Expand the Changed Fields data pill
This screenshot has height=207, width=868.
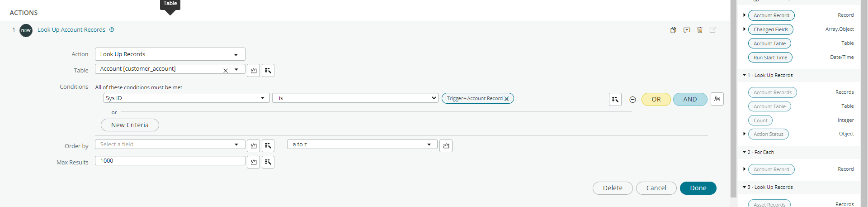click(744, 29)
